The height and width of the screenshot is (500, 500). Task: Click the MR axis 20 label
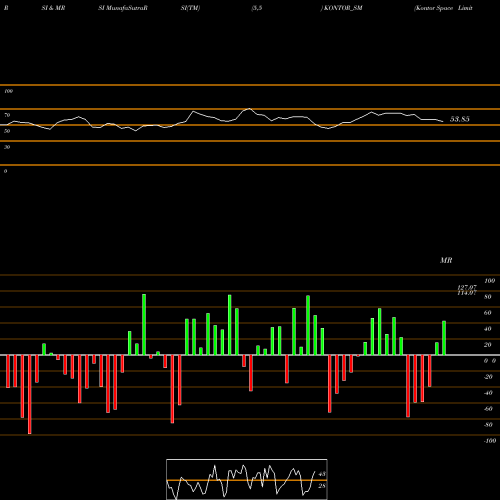(487, 345)
